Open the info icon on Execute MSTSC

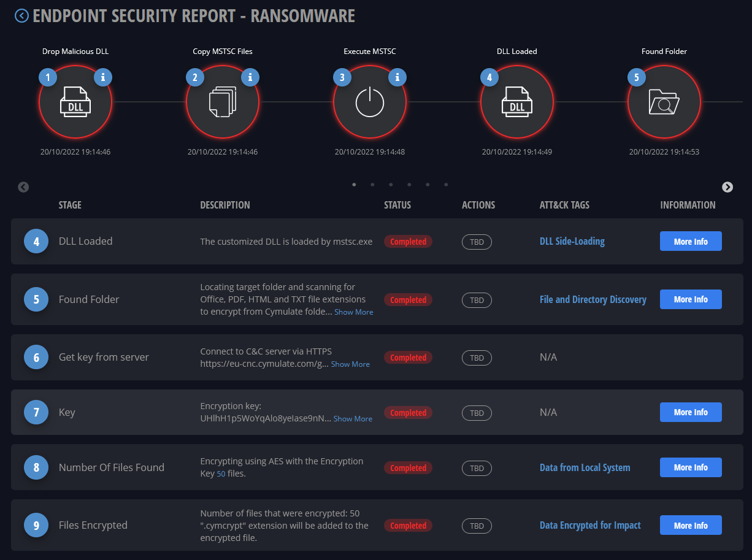point(397,77)
